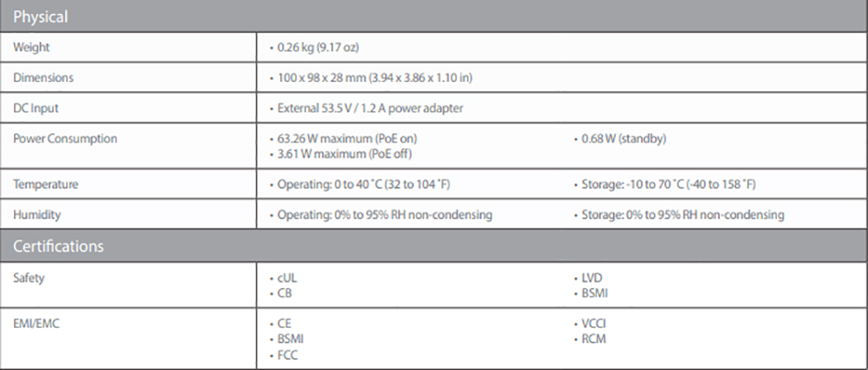The height and width of the screenshot is (370, 868).
Task: Select the Weight row label
Action: (31, 48)
